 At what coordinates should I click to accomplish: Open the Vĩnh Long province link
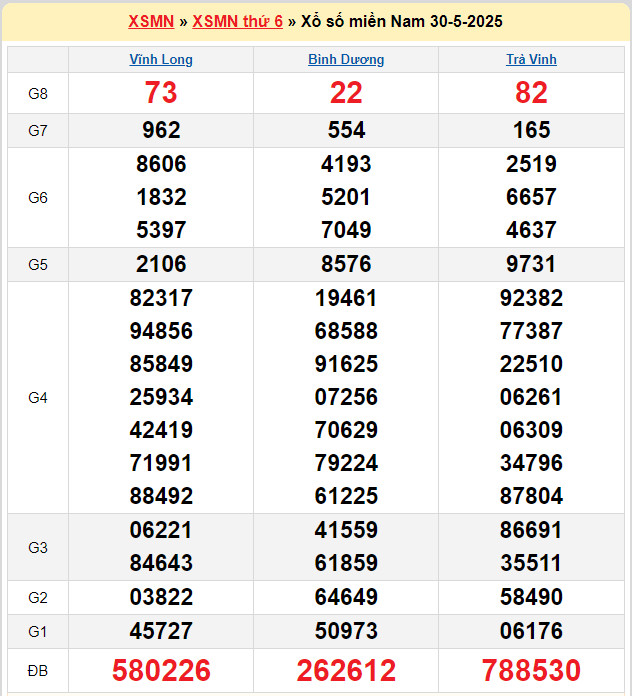click(161, 60)
